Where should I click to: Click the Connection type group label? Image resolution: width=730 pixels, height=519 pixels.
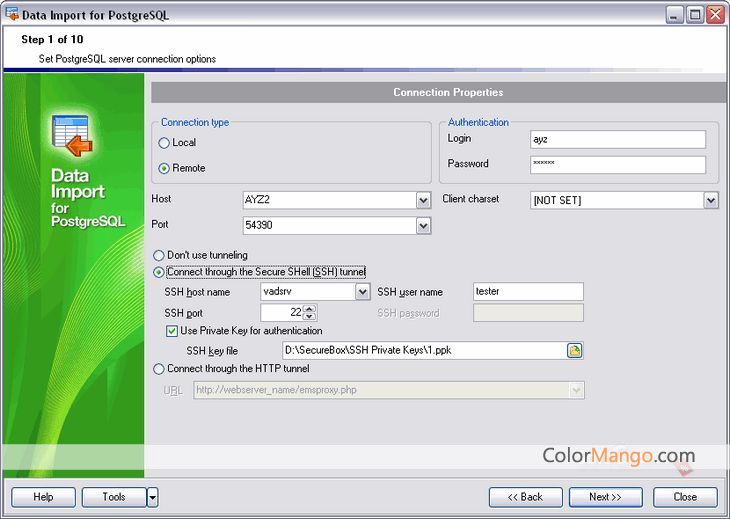pyautogui.click(x=195, y=122)
